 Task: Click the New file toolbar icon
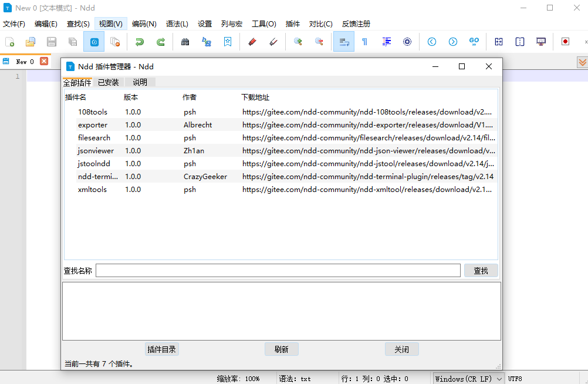click(10, 42)
